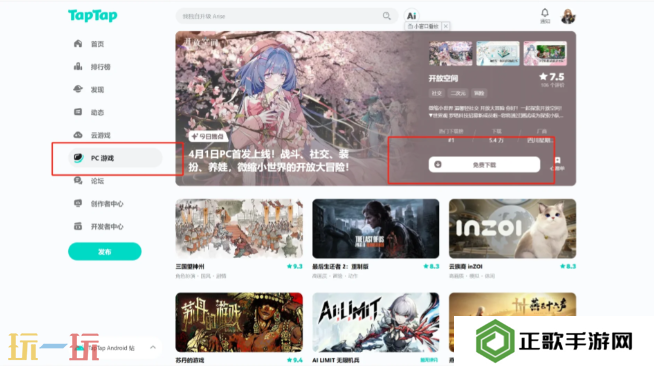Click the 免费下载 free download button

coord(484,165)
